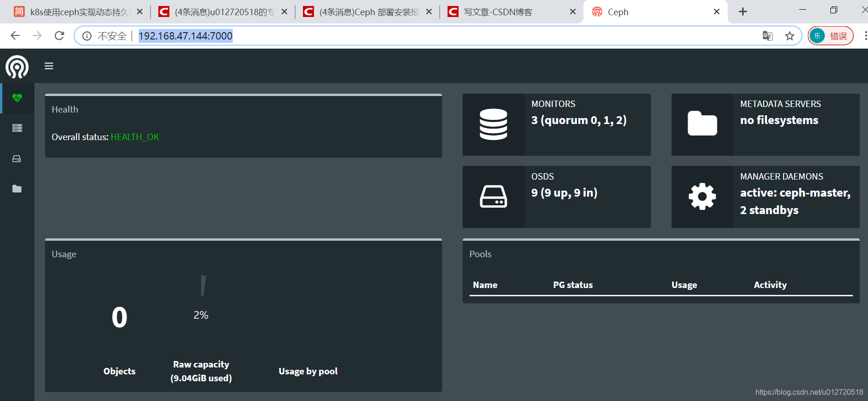Viewport: 868px width, 401px height.
Task: Click the 9 (9 up, 9 in) text
Action: point(565,193)
